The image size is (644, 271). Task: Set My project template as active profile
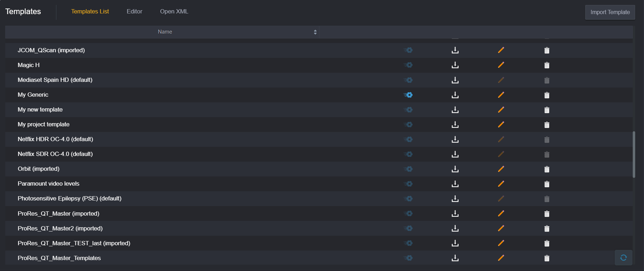[408, 125]
